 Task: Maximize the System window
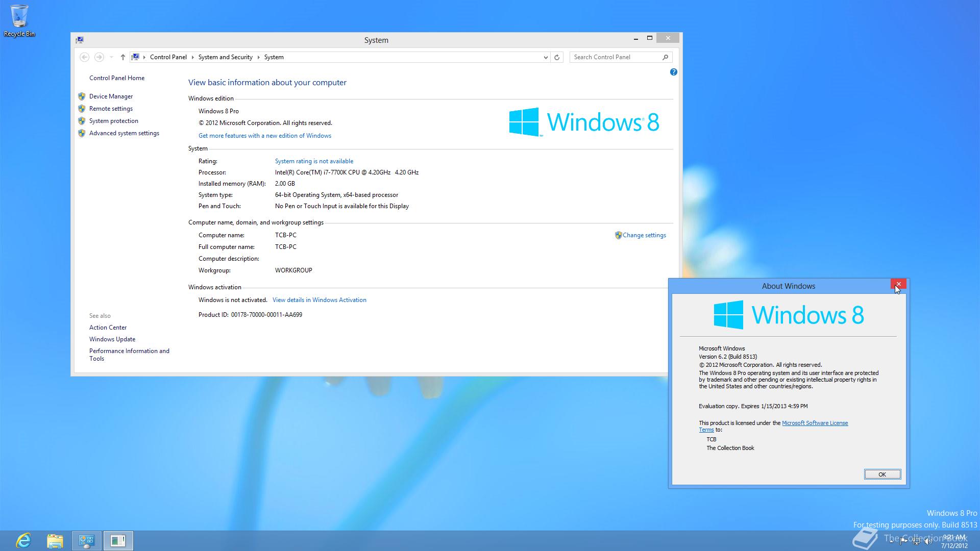click(649, 38)
